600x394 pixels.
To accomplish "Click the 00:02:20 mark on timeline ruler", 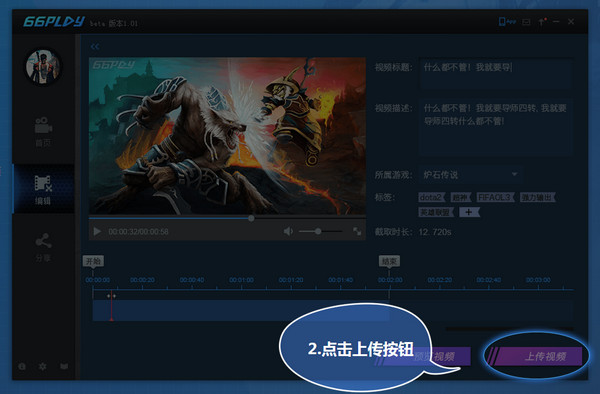I will click(439, 280).
